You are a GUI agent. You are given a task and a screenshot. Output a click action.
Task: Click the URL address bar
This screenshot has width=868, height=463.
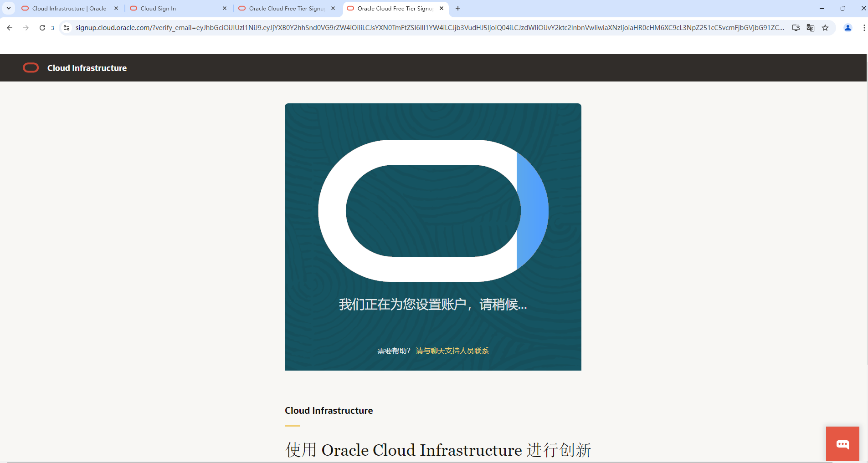click(429, 28)
